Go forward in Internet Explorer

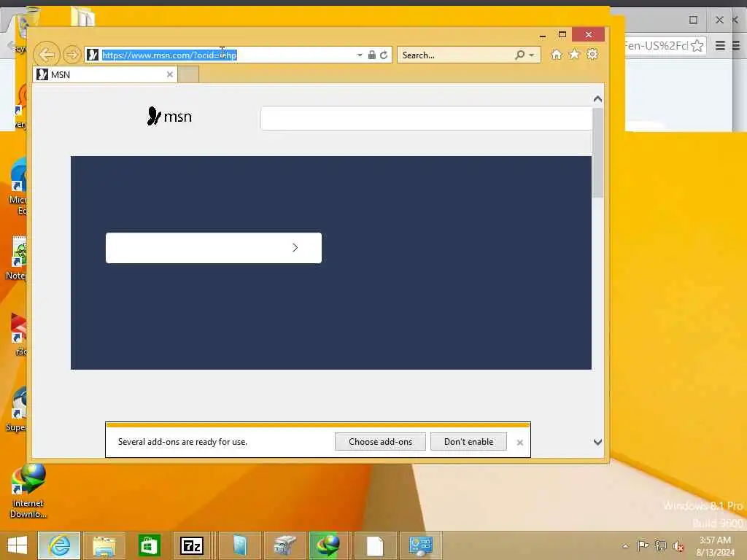pos(72,55)
